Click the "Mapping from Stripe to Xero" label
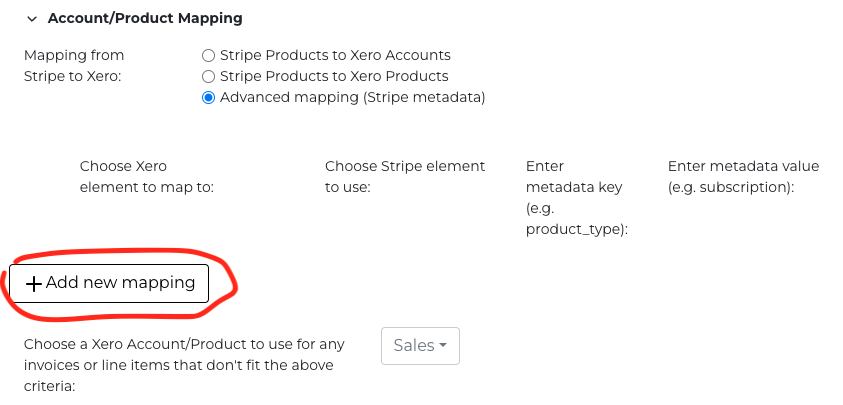Image resolution: width=843 pixels, height=405 pixels. [x=74, y=65]
